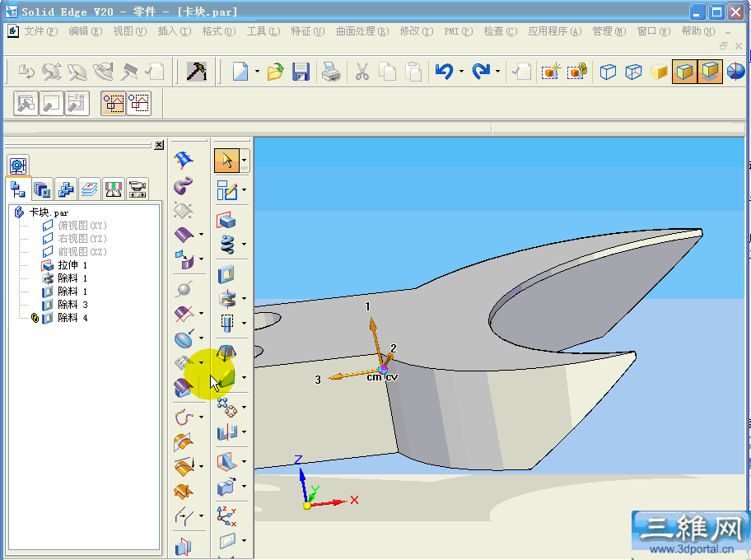This screenshot has width=751, height=560.
Task: Open the EdgeBar Sensors tab
Action: pos(114,189)
